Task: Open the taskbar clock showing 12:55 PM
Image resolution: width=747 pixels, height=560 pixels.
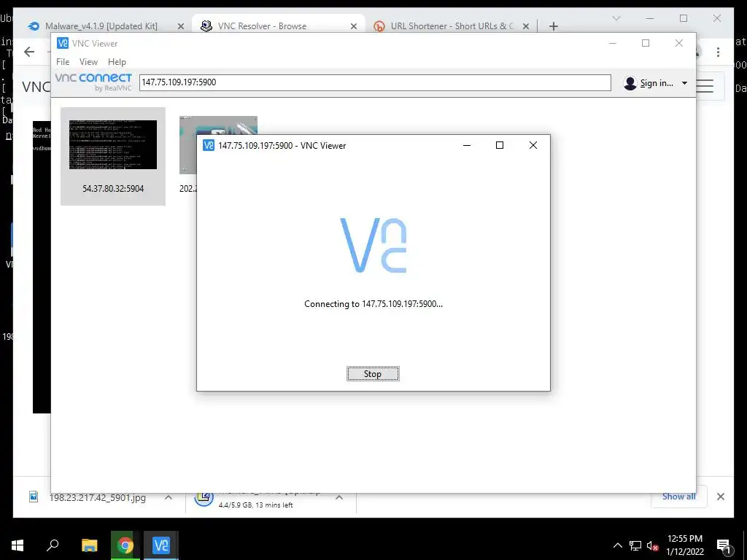Action: (x=684, y=545)
